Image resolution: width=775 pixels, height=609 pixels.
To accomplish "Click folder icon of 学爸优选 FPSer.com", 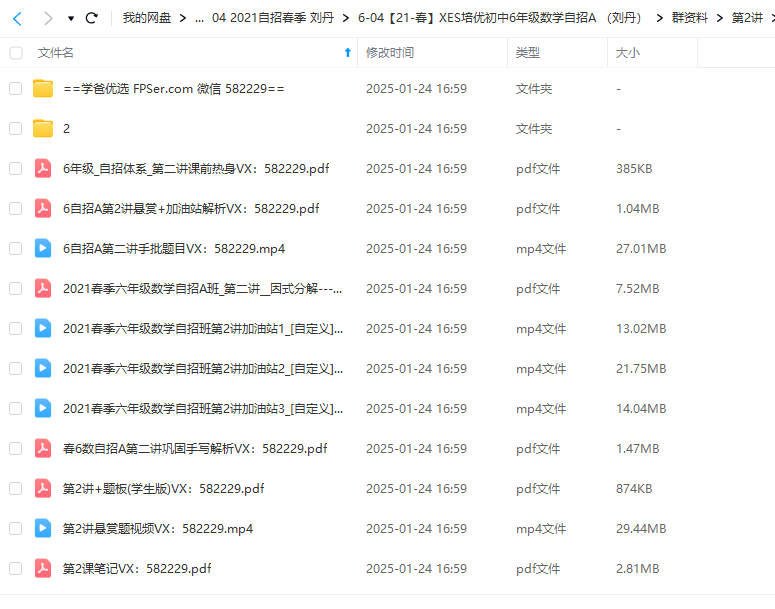I will pyautogui.click(x=43, y=88).
